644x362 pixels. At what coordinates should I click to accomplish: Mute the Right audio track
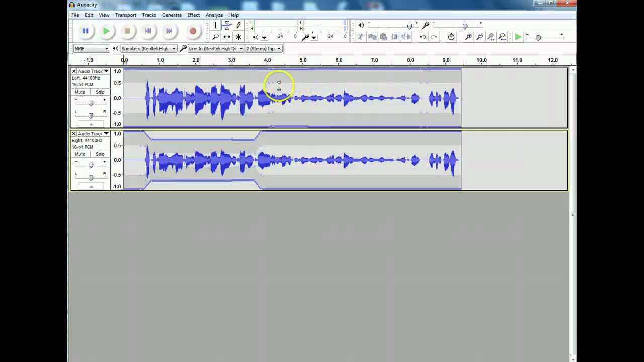coord(80,154)
